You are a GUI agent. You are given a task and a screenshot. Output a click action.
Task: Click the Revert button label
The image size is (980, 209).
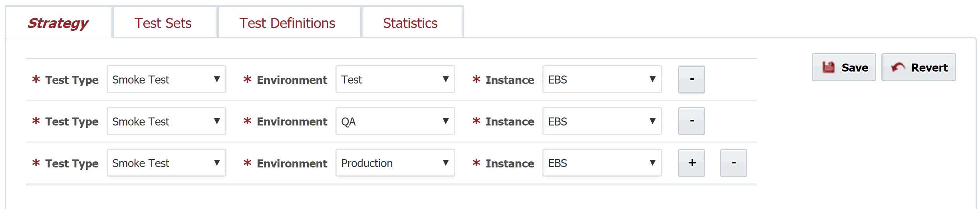(x=929, y=68)
